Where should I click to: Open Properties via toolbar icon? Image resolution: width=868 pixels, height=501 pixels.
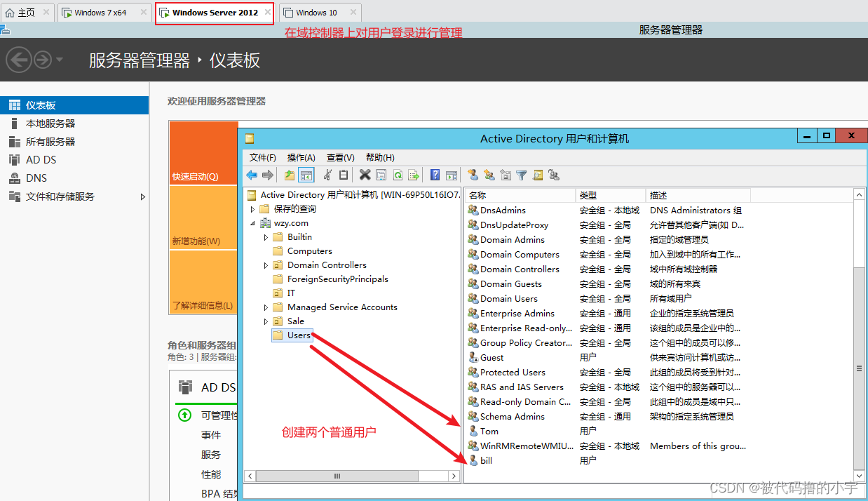coord(381,175)
